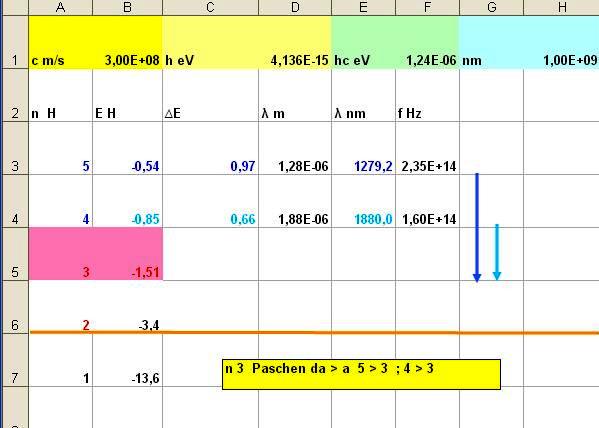Select wavelength 1880,0 nm cell
599x428 pixels.
pyautogui.click(x=364, y=201)
